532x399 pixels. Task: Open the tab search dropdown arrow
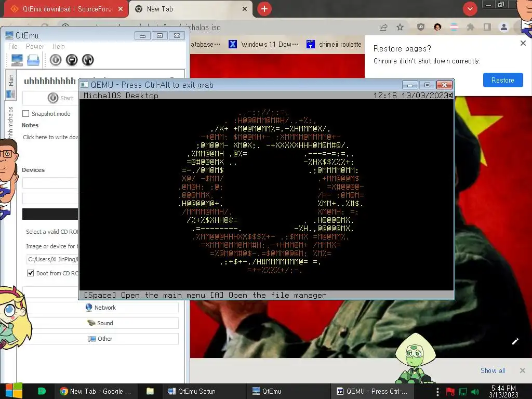tap(470, 9)
